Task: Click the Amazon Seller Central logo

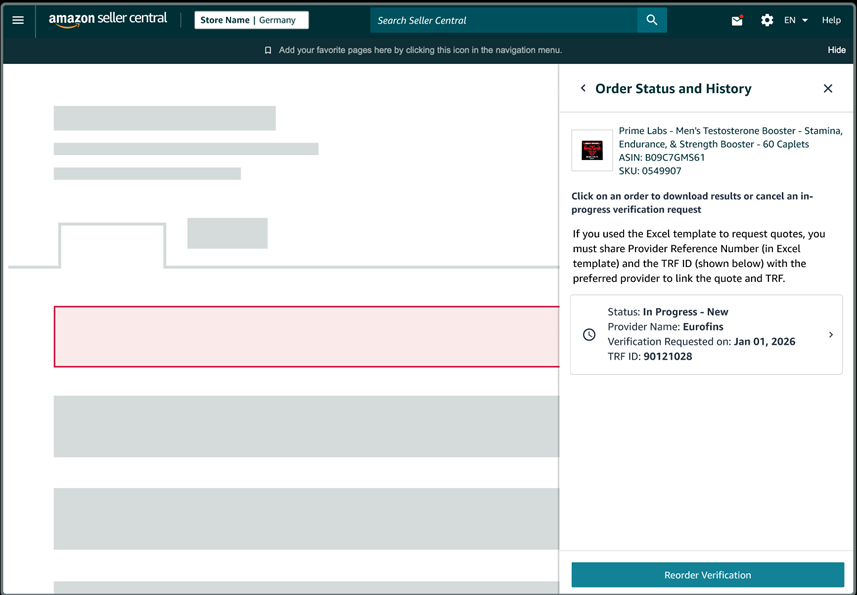Action: (108, 20)
